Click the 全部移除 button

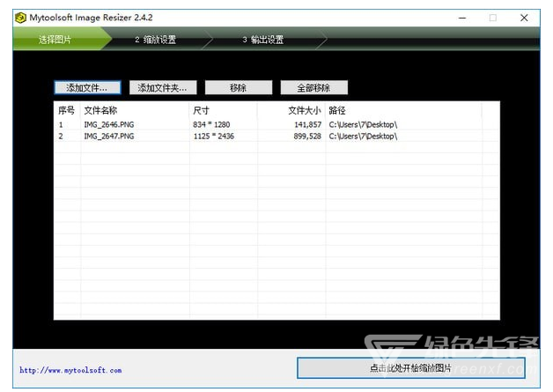[x=313, y=87]
